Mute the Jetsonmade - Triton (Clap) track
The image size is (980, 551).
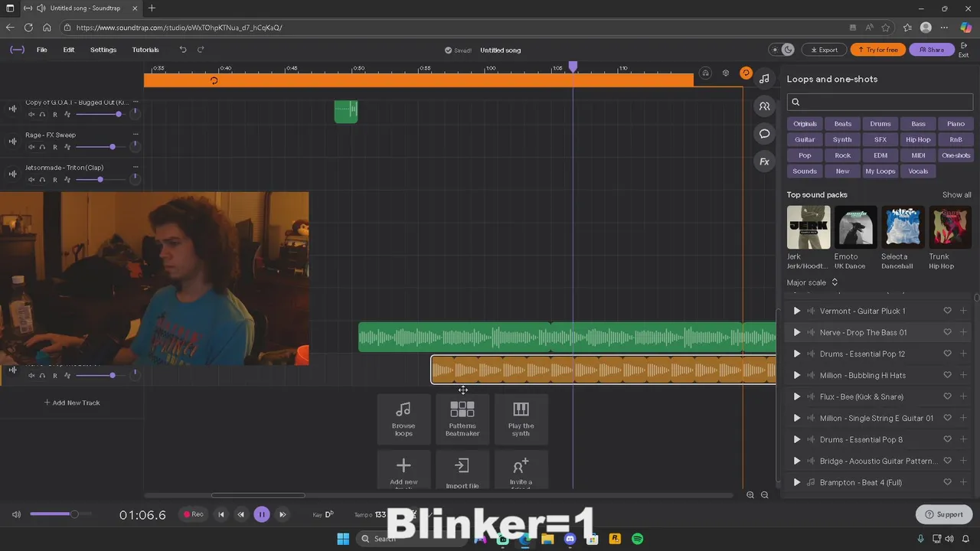(x=31, y=180)
